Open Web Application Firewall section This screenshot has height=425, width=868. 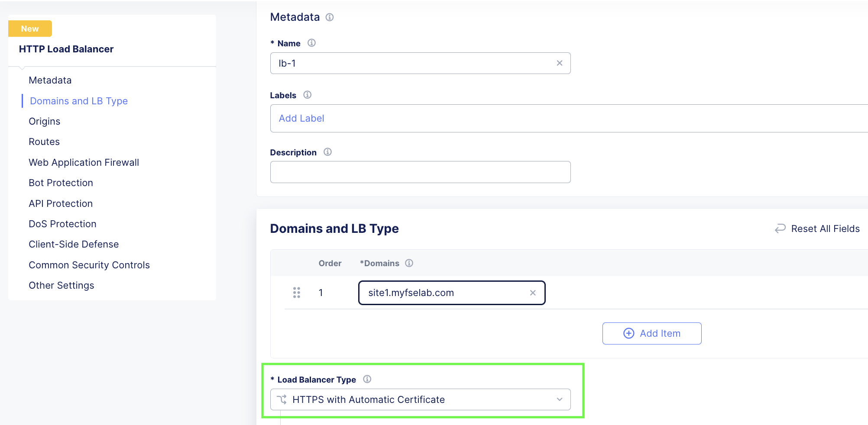84,162
